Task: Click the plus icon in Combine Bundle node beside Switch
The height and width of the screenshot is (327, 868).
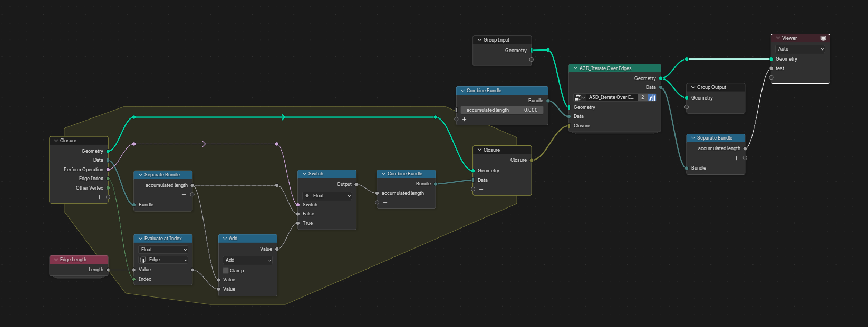Action: [385, 203]
